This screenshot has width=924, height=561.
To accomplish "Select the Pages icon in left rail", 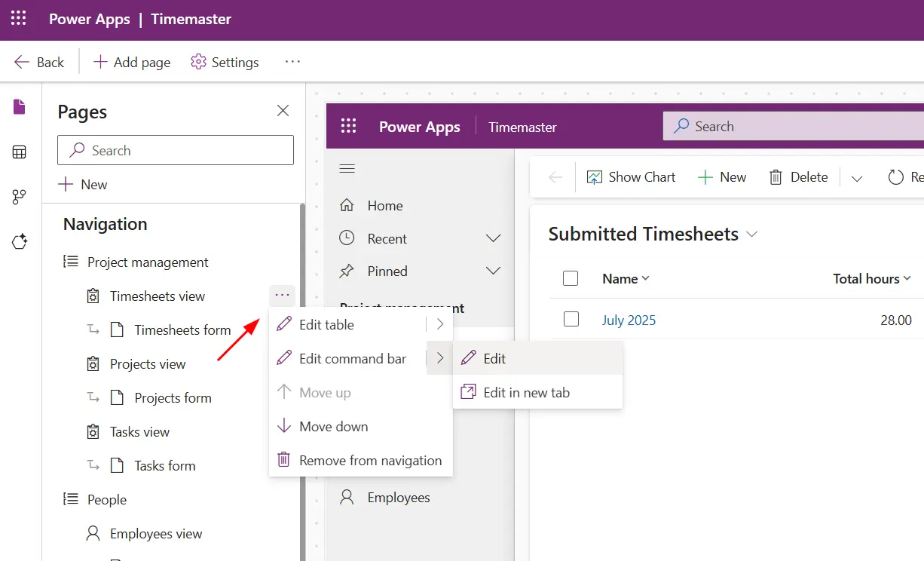I will pos(20,107).
